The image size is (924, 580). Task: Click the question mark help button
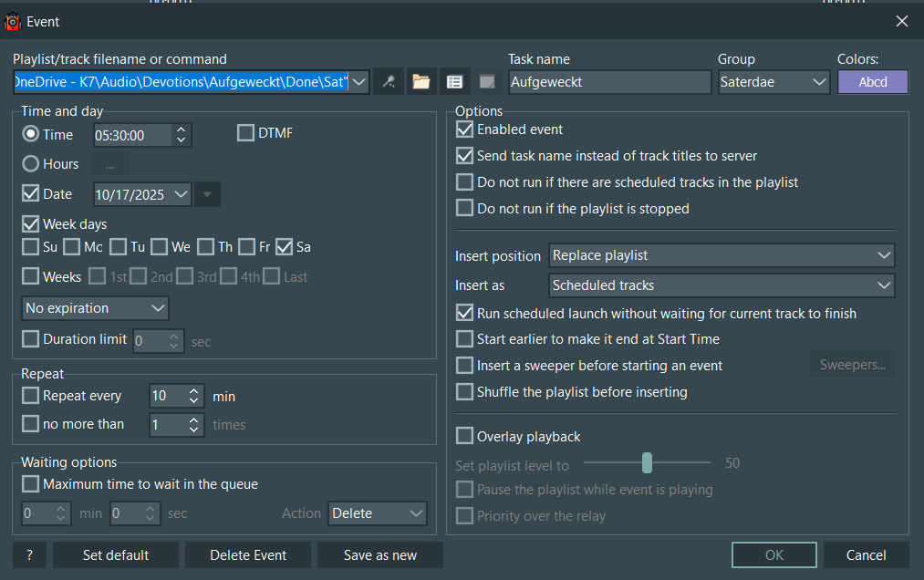[29, 554]
